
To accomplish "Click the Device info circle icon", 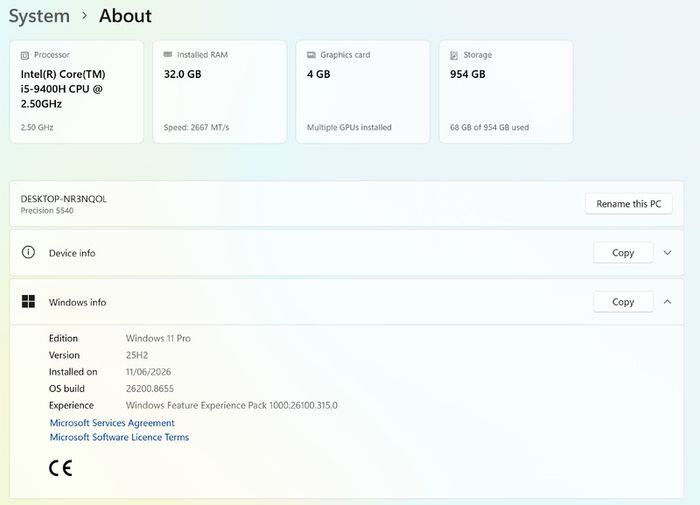I will pos(28,252).
